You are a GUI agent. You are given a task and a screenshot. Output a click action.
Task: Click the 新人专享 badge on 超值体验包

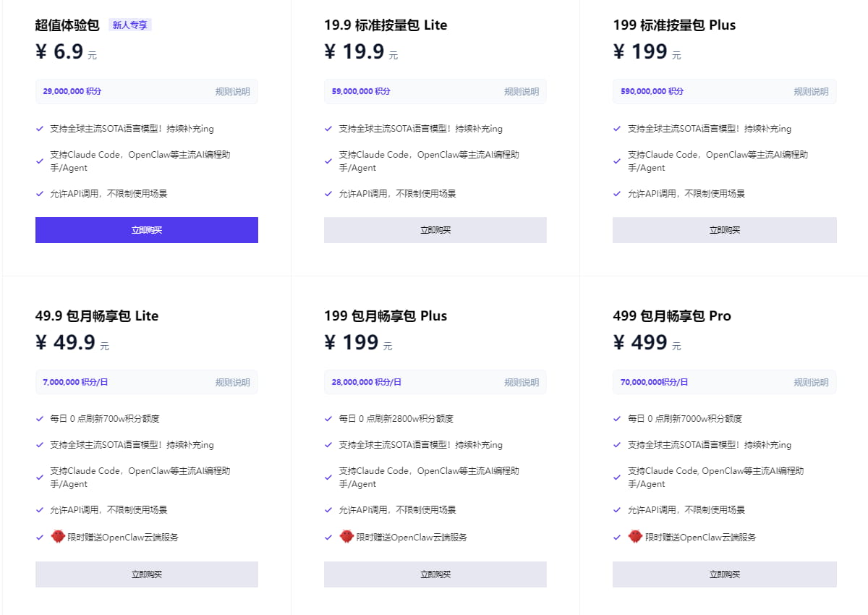129,24
